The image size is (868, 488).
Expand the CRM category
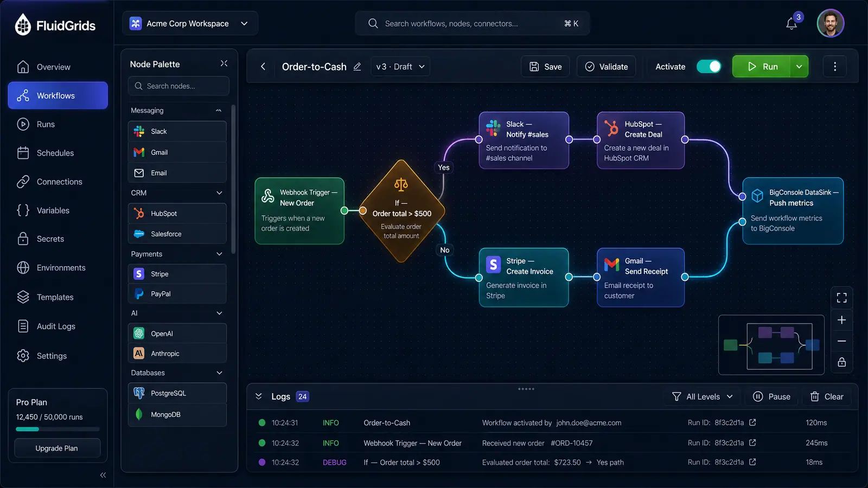(x=219, y=193)
